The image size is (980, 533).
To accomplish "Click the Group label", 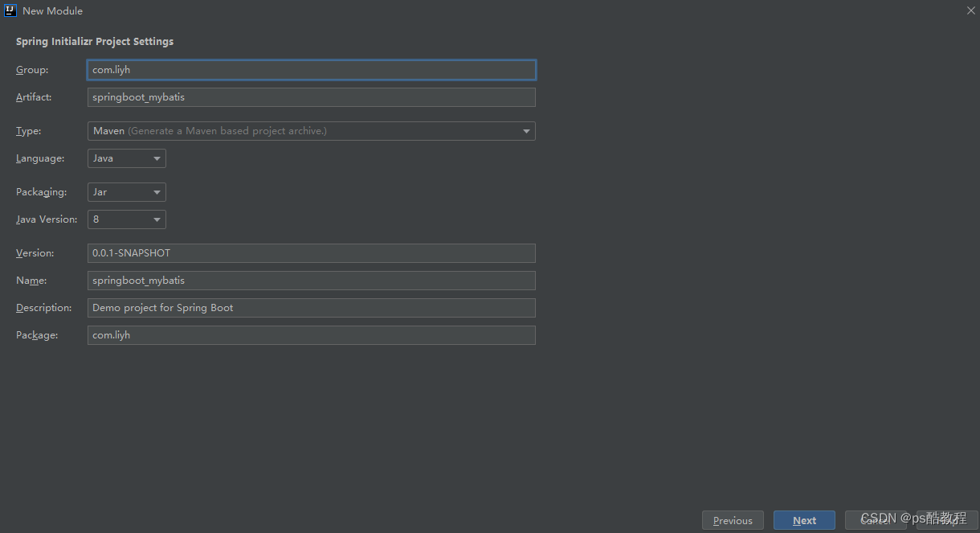I will click(32, 70).
